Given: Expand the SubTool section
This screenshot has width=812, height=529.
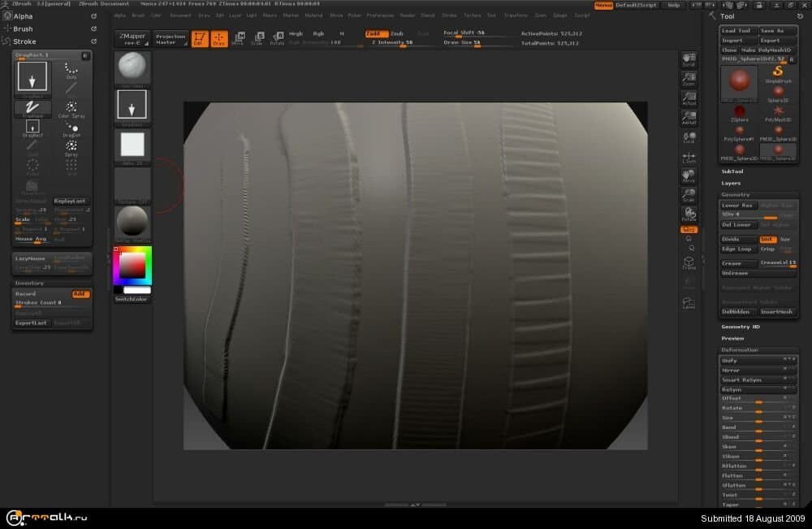Looking at the screenshot, I should (732, 171).
